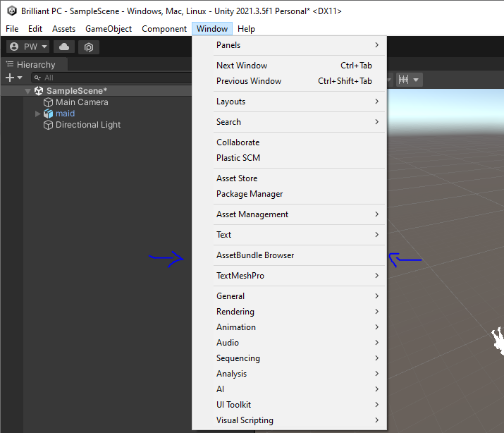504x433 pixels.
Task: Expand the maid prefab arrow
Action: tap(37, 114)
